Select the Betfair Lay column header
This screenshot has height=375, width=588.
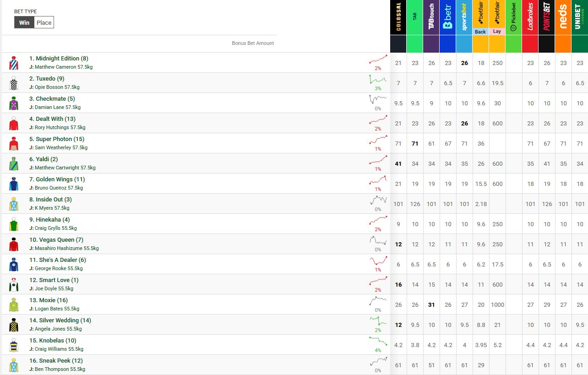pyautogui.click(x=497, y=17)
